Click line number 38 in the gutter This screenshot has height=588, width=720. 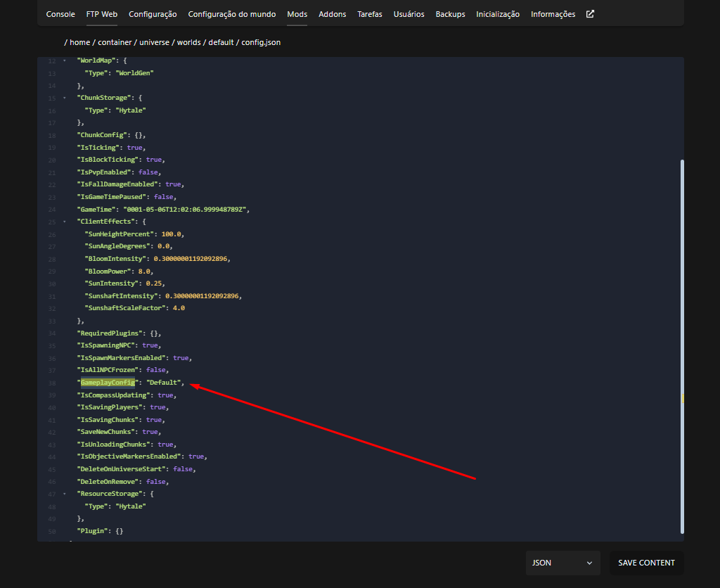[x=52, y=383]
